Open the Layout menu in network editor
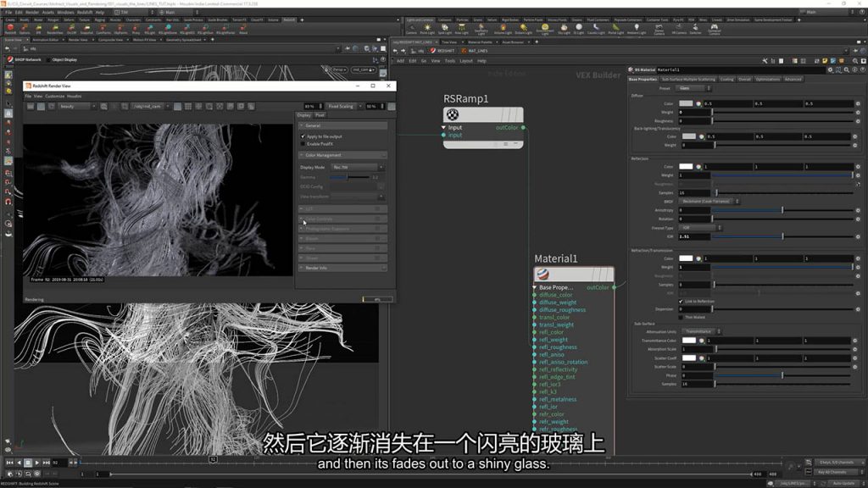The image size is (868, 488). pyautogui.click(x=466, y=61)
